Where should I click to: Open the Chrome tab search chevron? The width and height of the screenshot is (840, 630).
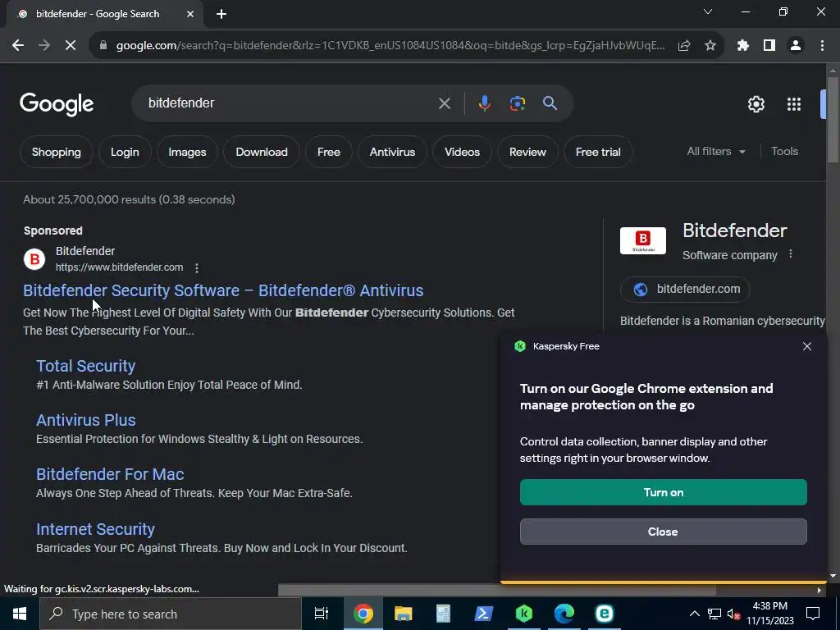pyautogui.click(x=708, y=11)
